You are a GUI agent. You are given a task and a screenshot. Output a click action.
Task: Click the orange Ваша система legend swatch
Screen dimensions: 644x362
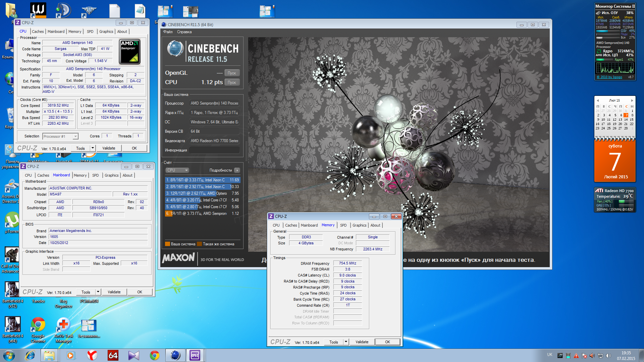coord(167,244)
